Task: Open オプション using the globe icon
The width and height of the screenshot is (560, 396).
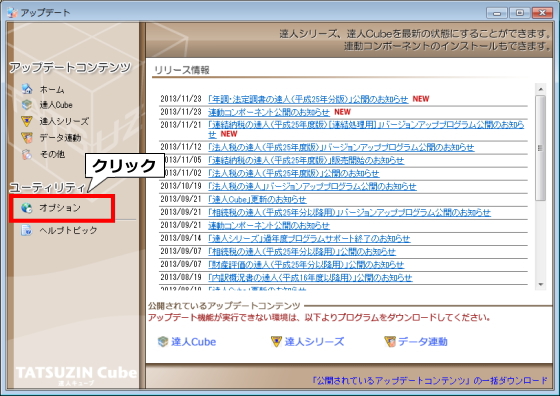Action: [x=27, y=208]
